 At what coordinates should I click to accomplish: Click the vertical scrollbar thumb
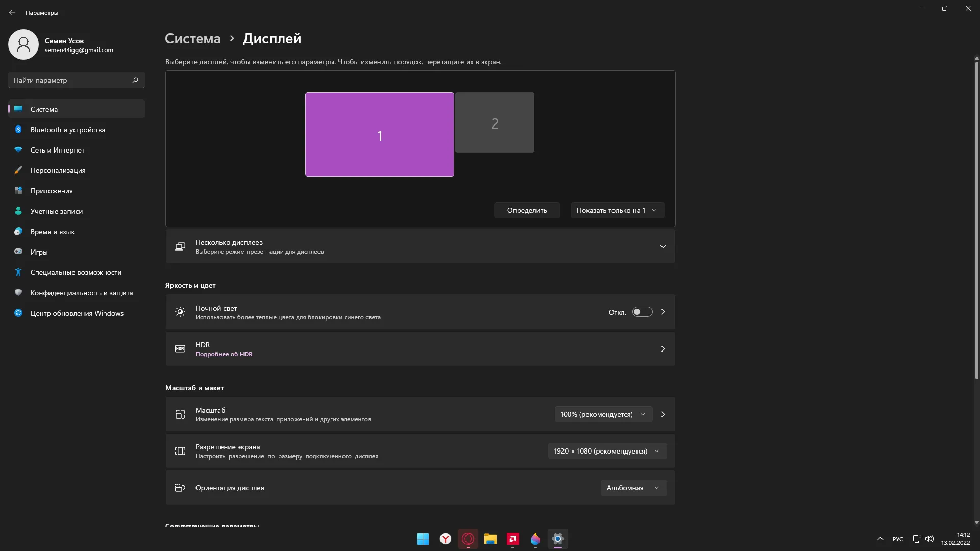pyautogui.click(x=976, y=220)
